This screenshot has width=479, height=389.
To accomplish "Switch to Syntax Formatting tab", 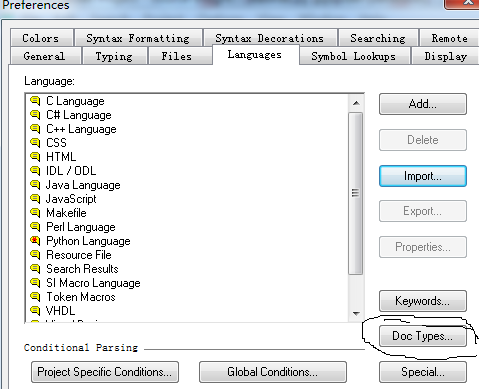I will coord(138,38).
